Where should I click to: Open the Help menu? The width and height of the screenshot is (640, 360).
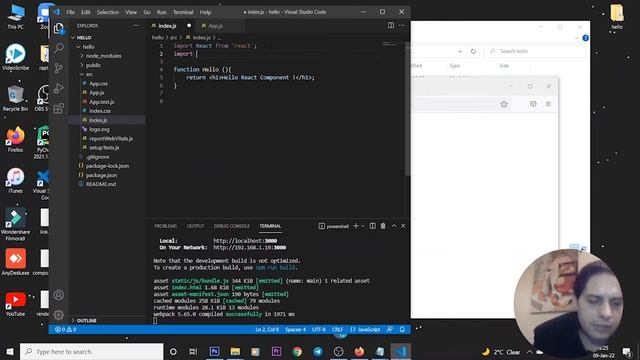(205, 12)
